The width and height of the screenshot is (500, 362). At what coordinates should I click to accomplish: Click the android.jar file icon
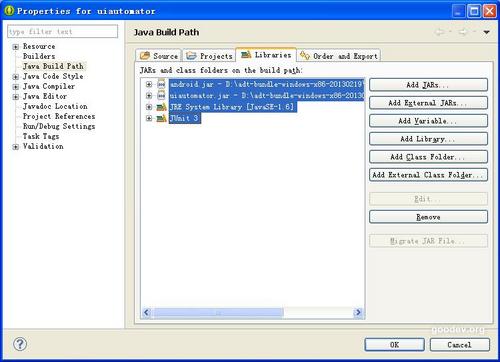tap(161, 84)
